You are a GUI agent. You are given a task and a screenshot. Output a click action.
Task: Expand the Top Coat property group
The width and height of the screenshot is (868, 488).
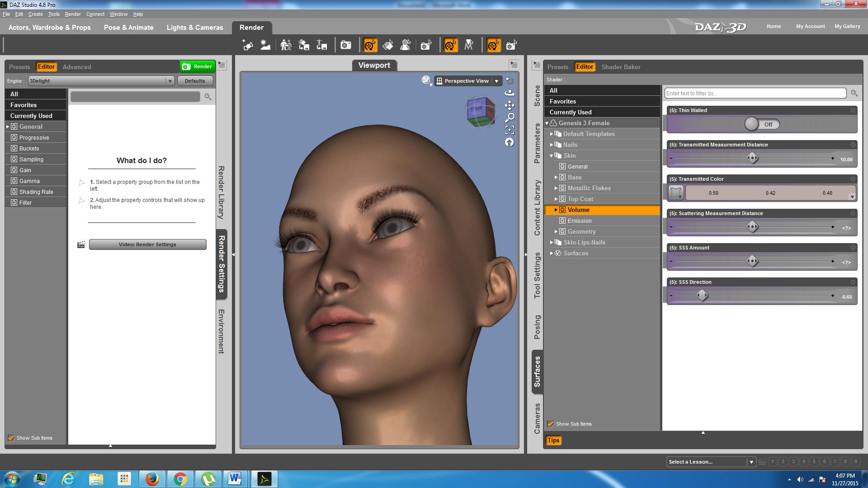[556, 199]
